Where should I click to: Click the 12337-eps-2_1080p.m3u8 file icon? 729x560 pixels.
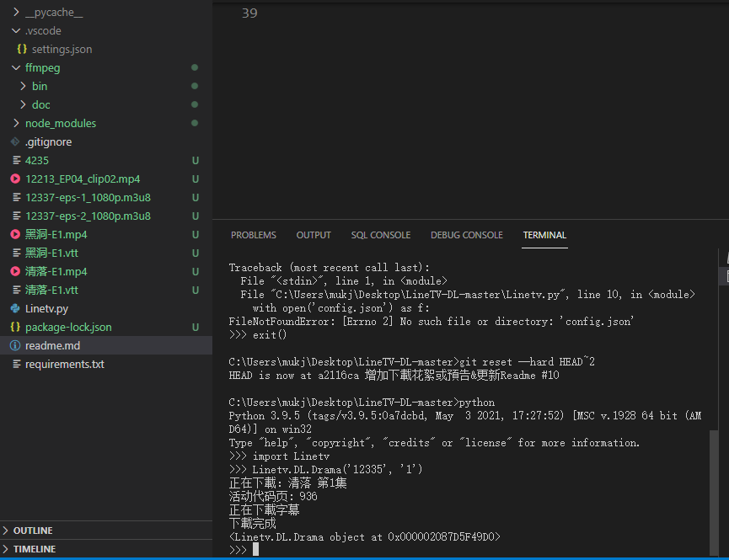pos(16,216)
